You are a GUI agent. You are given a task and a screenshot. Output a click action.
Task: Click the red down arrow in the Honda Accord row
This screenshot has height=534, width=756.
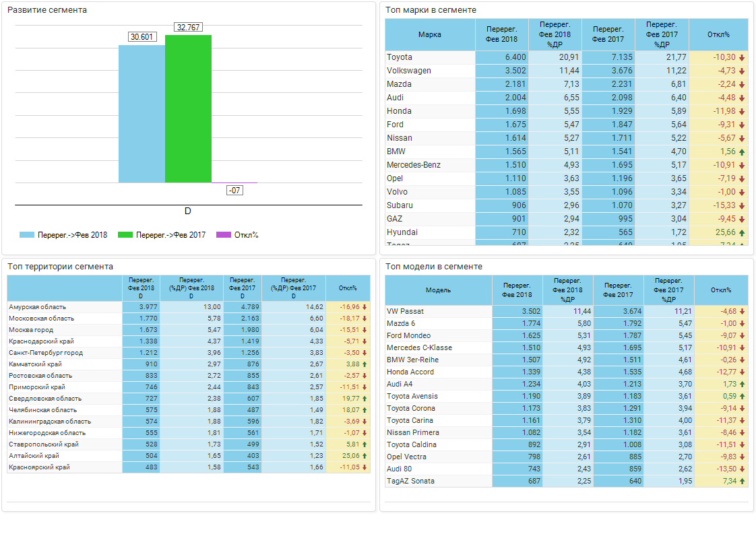[742, 372]
